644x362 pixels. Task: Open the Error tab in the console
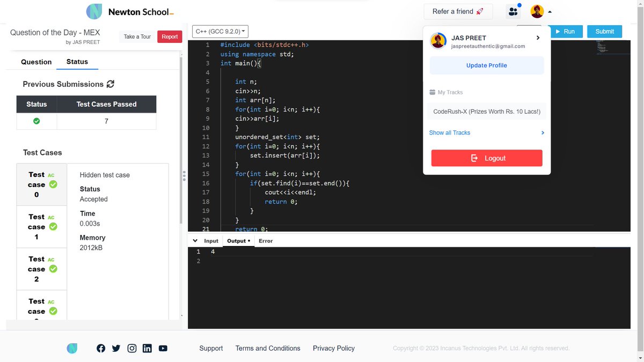coord(266,241)
